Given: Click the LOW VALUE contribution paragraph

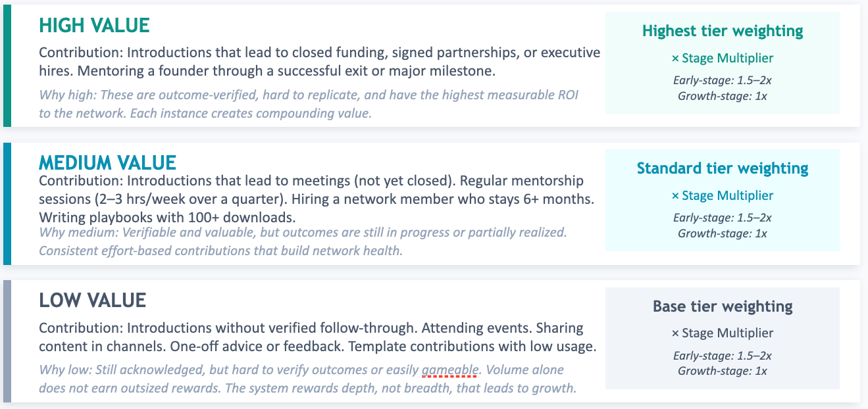Looking at the screenshot, I should pyautogui.click(x=317, y=337).
